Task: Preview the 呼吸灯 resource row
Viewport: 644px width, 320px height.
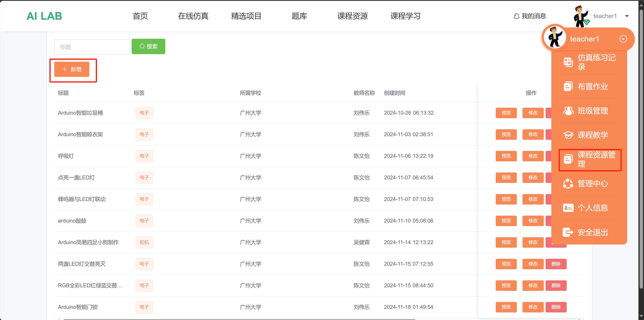Action: click(x=506, y=156)
